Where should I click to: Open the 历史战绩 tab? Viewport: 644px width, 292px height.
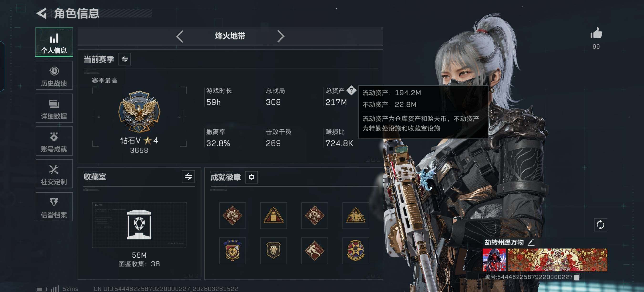click(x=54, y=75)
